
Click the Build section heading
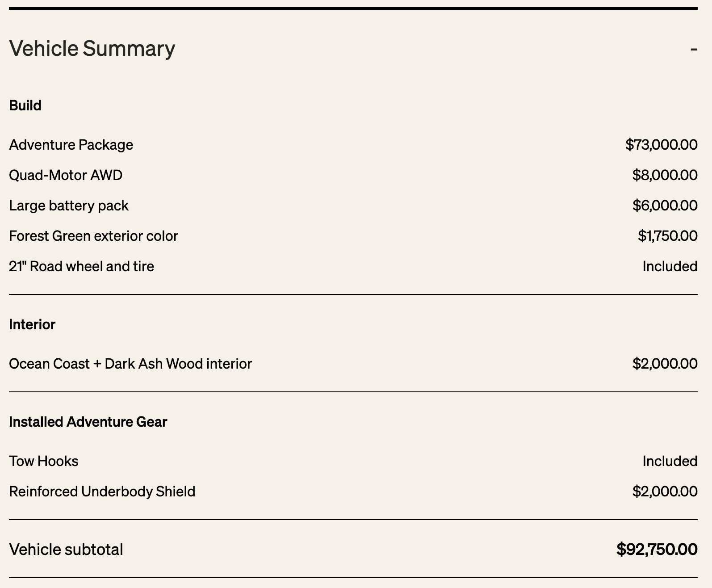pyautogui.click(x=25, y=105)
